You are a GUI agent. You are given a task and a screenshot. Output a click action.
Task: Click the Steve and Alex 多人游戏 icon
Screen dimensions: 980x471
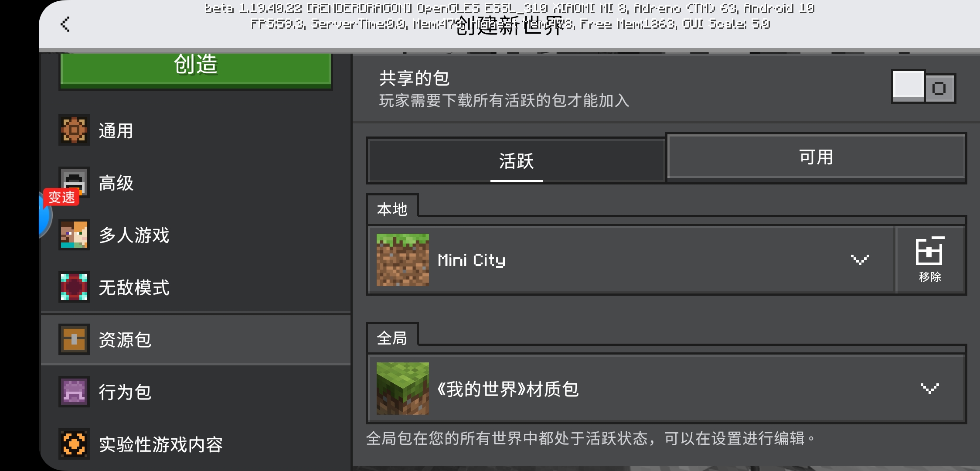[74, 235]
